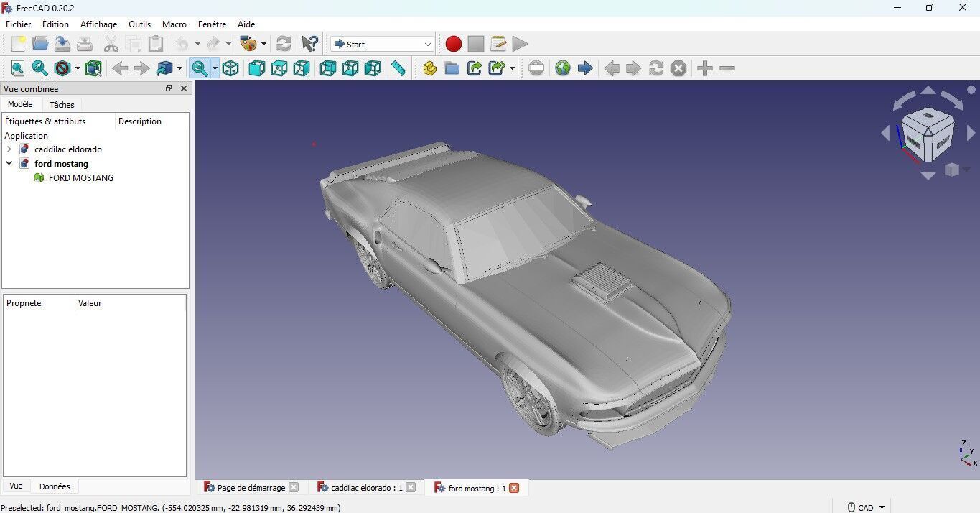Set front view

[x=257, y=68]
